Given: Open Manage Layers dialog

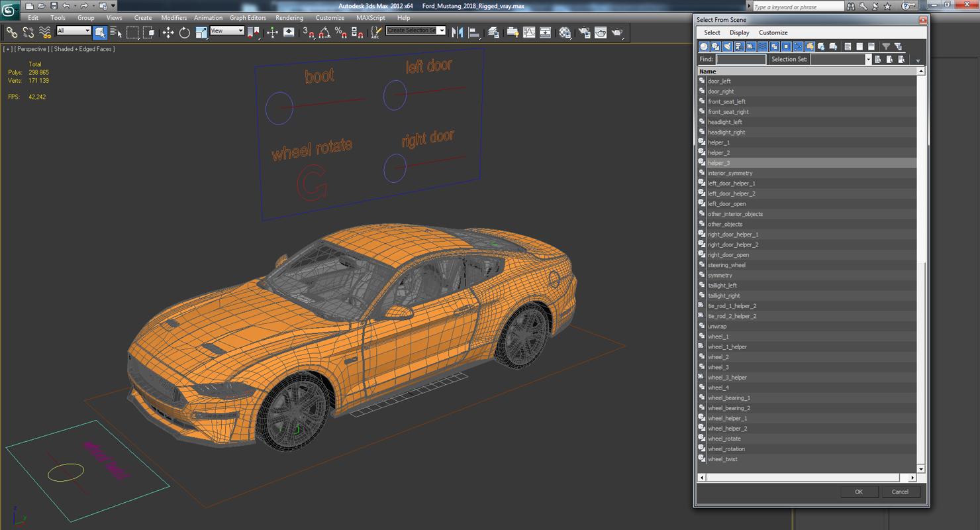Looking at the screenshot, I should [493, 32].
